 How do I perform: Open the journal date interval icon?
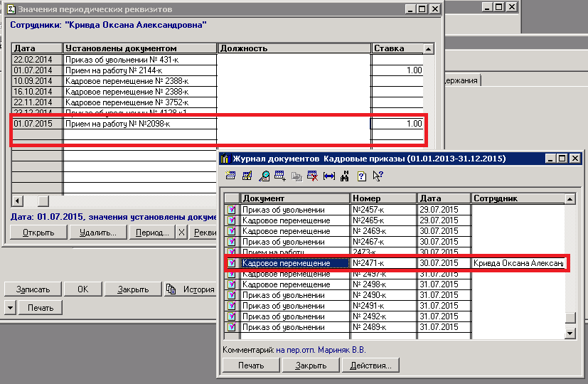click(x=328, y=176)
